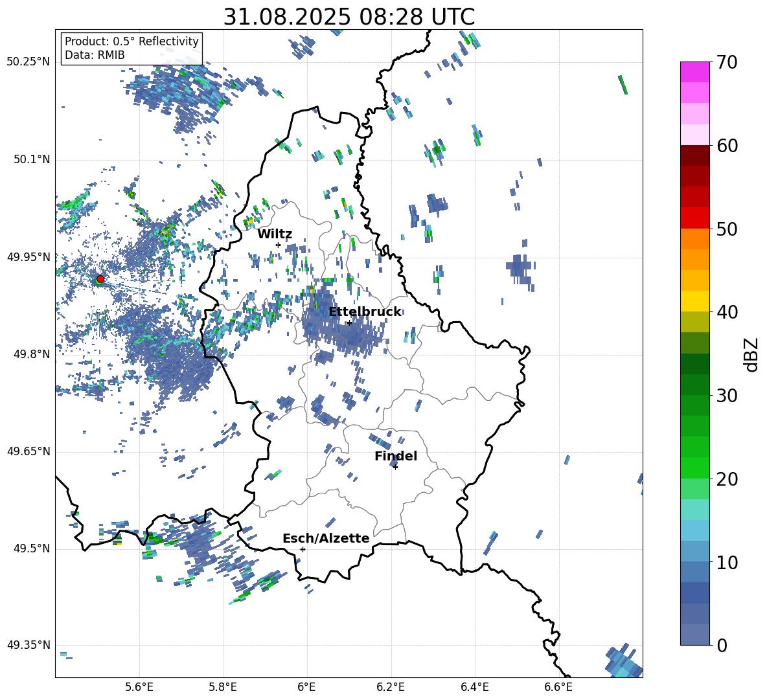Click the 6.6°E longitude label

(x=558, y=687)
